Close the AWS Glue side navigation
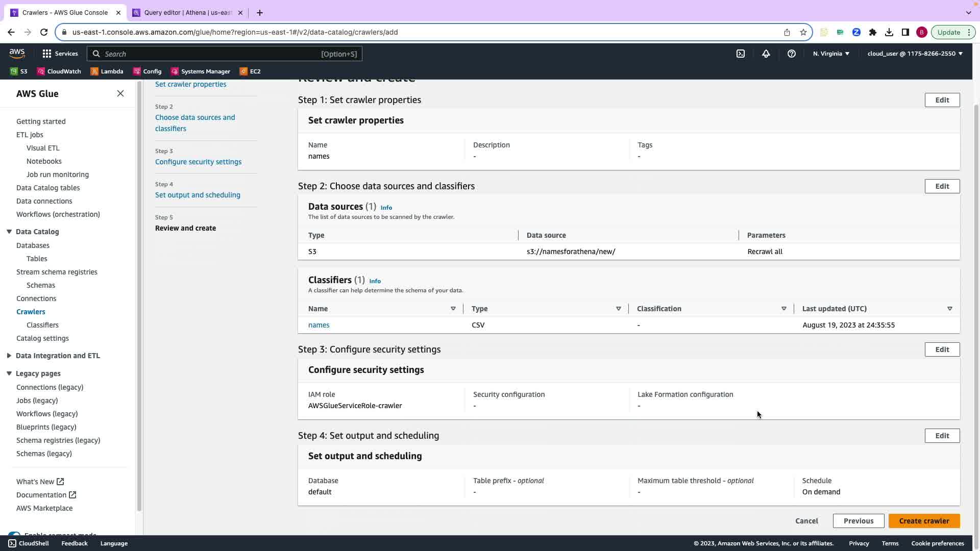The width and height of the screenshot is (980, 551). point(120,93)
